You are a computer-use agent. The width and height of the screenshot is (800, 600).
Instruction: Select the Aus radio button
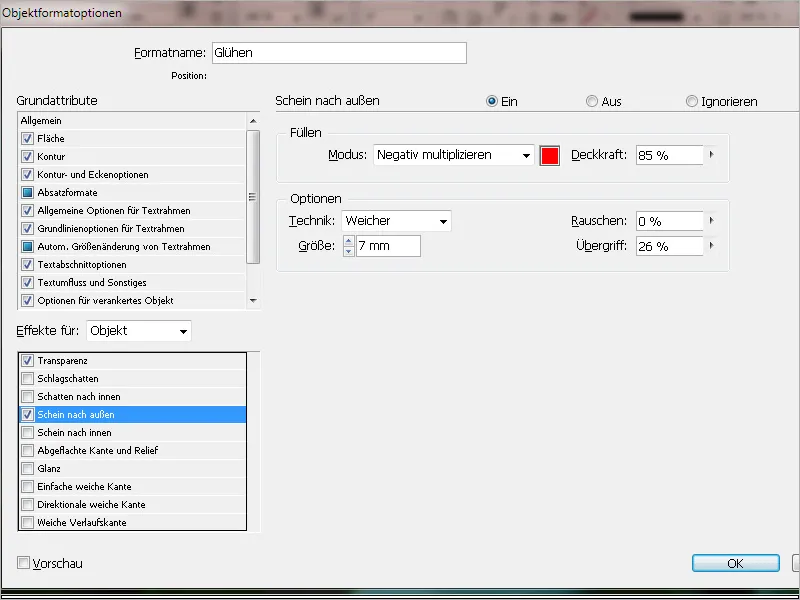click(591, 101)
